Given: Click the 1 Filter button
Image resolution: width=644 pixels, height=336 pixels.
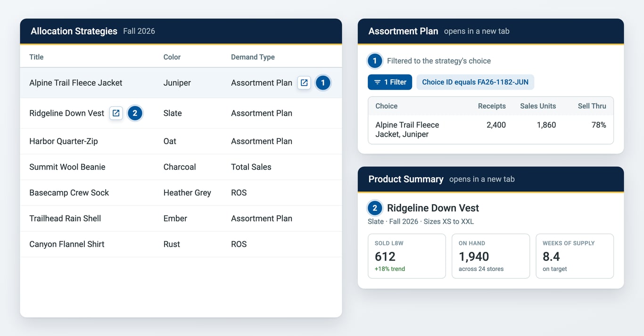Looking at the screenshot, I should tap(390, 82).
